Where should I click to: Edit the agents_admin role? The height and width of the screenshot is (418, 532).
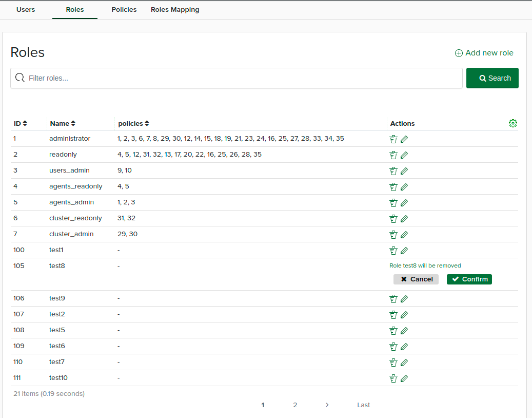(405, 202)
